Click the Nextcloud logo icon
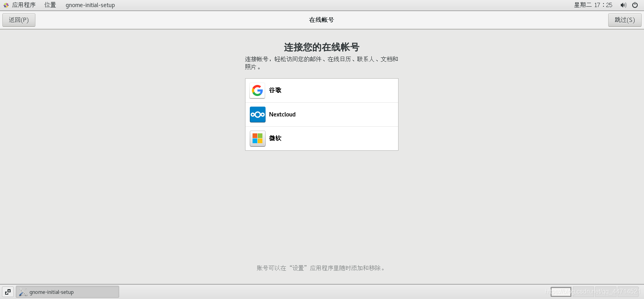The height and width of the screenshot is (299, 644). tap(257, 114)
